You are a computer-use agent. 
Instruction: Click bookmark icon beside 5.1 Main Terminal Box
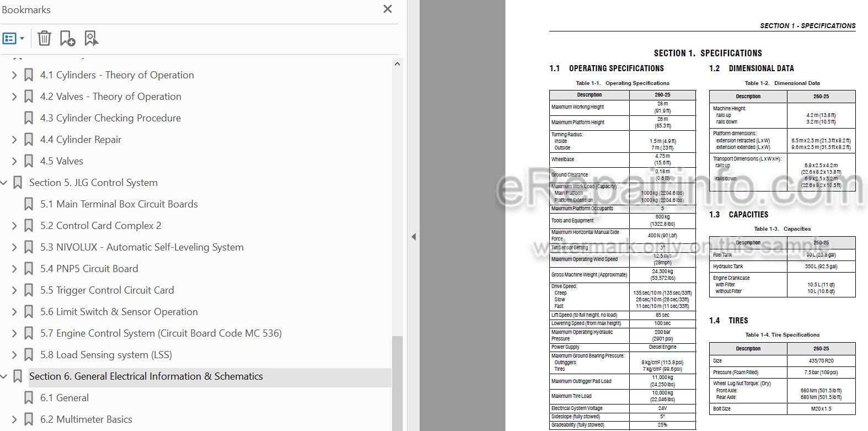click(29, 204)
